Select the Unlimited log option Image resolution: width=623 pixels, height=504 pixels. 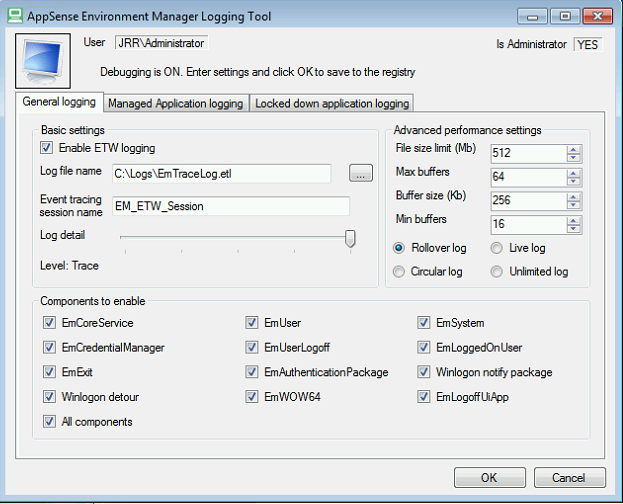(496, 271)
